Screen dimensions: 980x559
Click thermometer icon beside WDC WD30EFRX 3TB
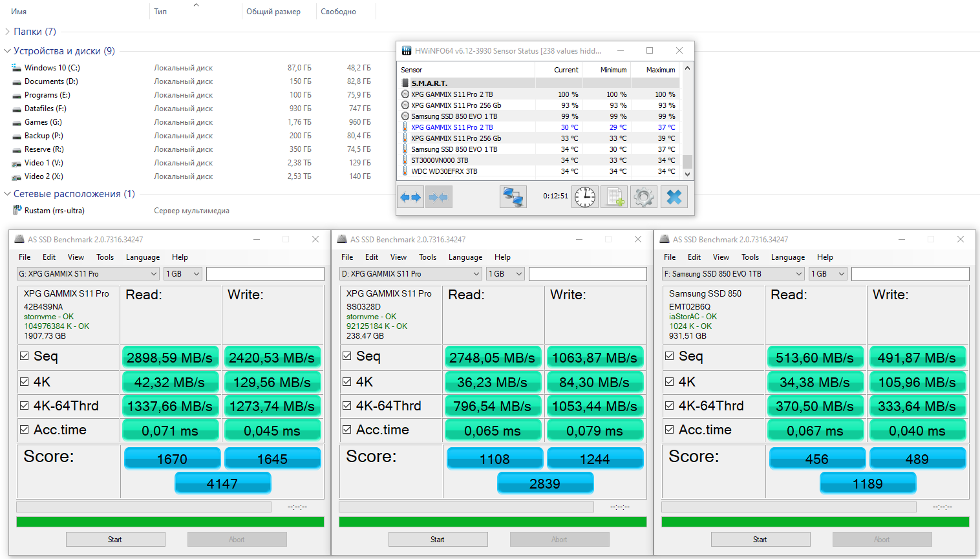tap(405, 171)
